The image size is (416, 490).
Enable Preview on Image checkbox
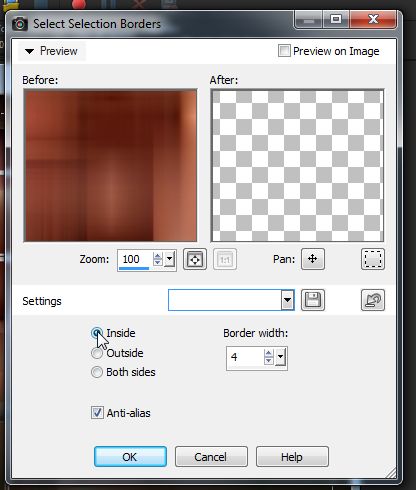[284, 51]
